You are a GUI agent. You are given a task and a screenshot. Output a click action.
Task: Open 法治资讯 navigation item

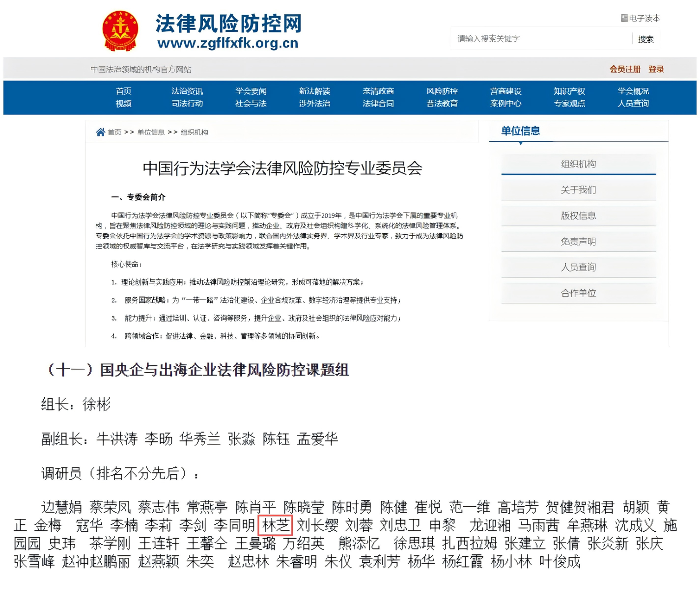pos(187,91)
